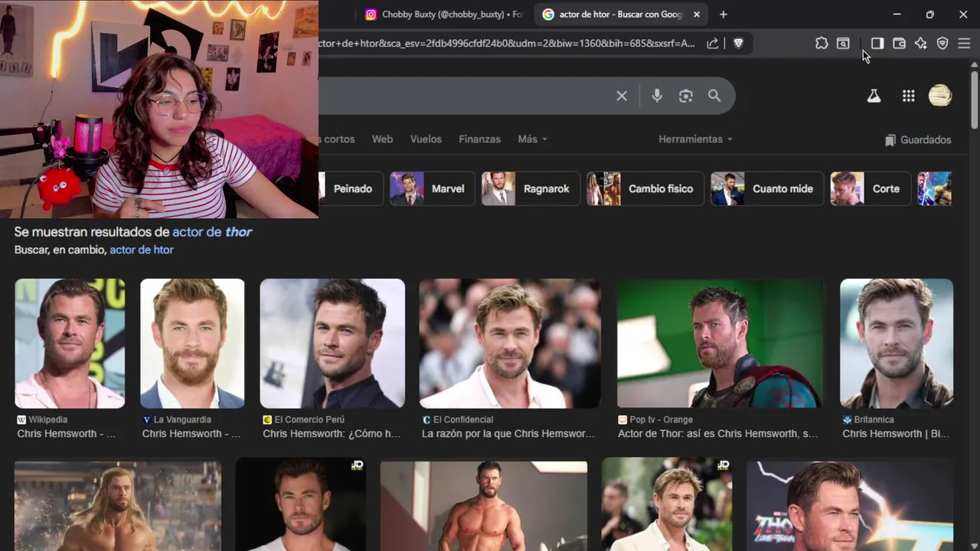Open the Wikipedia Chris Hemsworth image

(70, 344)
